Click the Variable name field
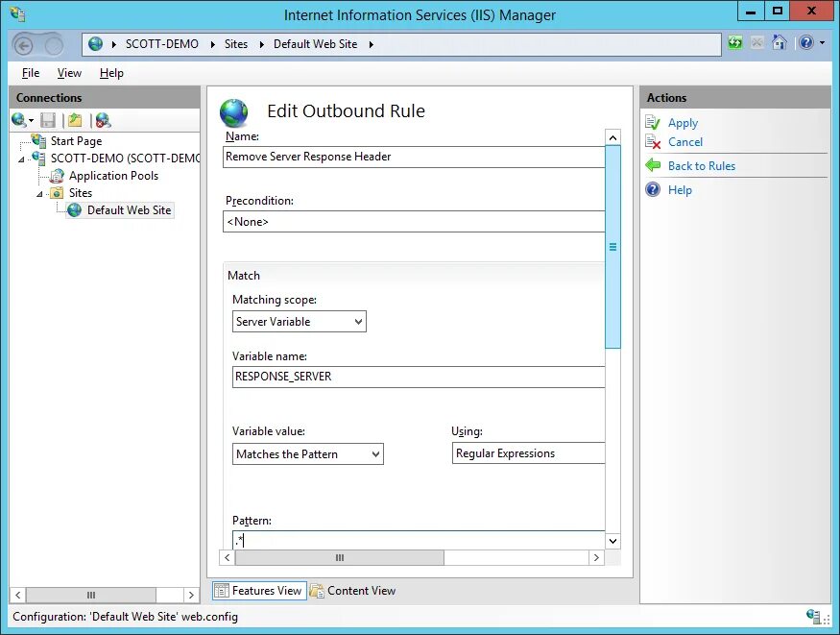The height and width of the screenshot is (635, 840). [419, 377]
